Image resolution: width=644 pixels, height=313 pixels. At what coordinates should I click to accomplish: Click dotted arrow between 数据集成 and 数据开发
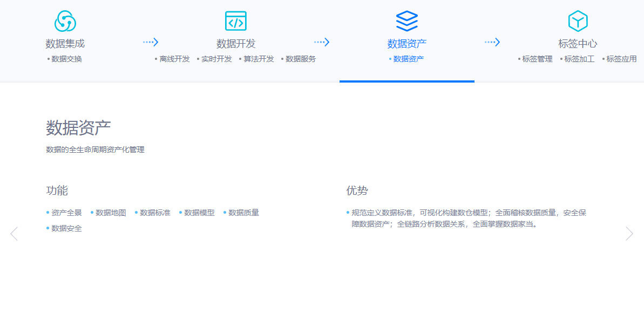pyautogui.click(x=151, y=42)
